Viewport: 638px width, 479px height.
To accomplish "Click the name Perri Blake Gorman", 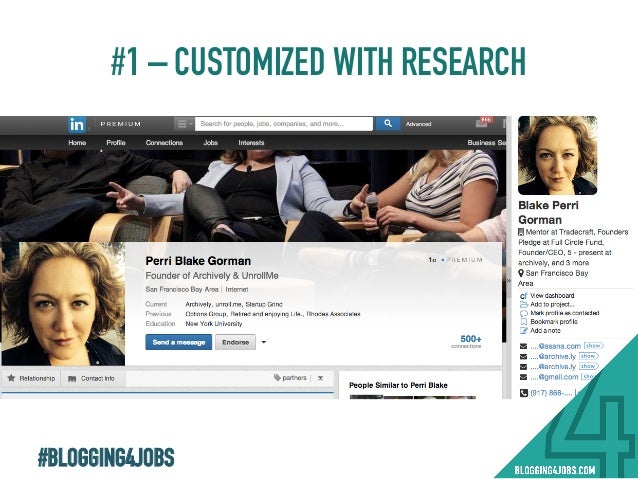I will (x=198, y=261).
